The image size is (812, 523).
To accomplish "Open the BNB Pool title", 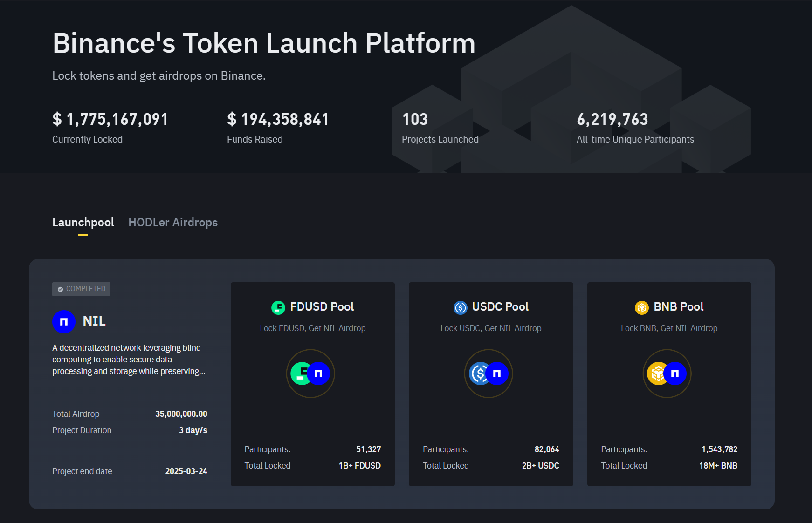I will point(679,307).
